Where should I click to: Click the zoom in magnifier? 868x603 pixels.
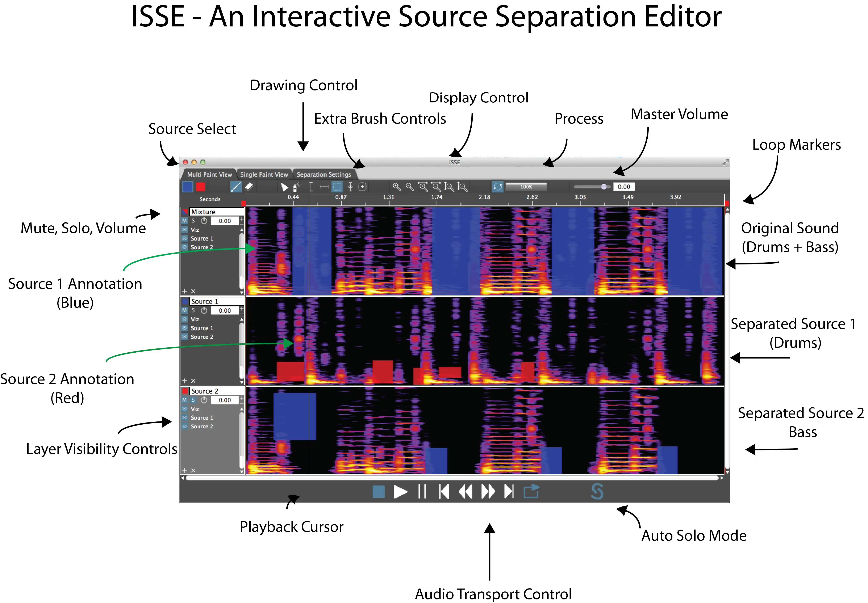point(397,187)
